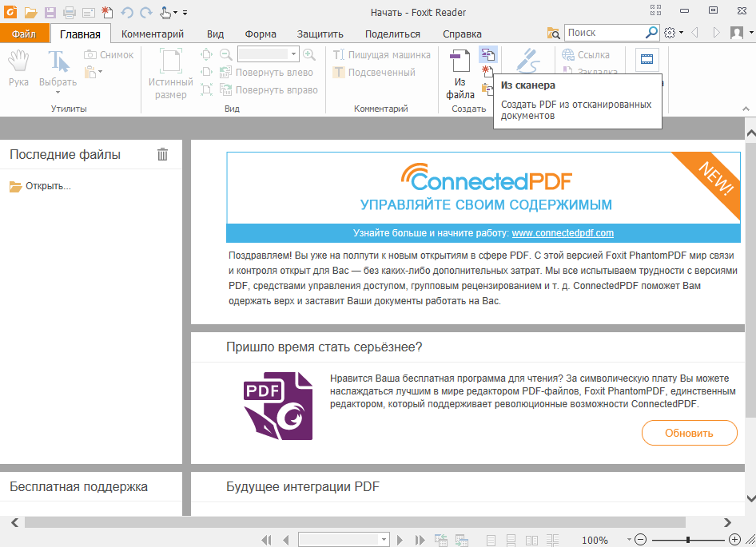Click the Email envelope icon in quick access toolbar
This screenshot has height=547, width=756.
(89, 13)
